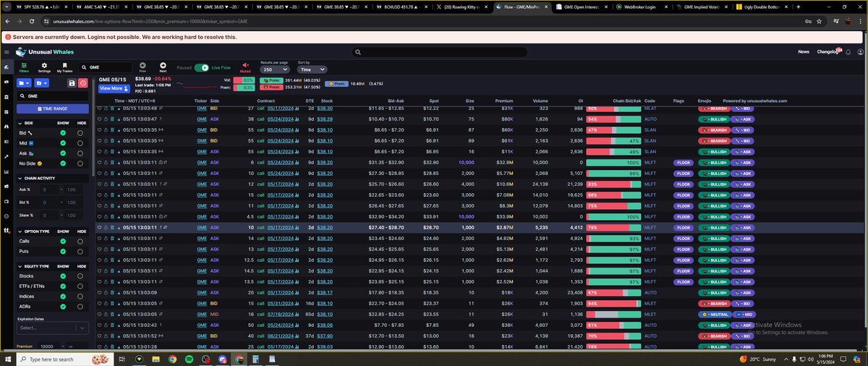
Task: Click the heart icon on the 13:03:48 row
Action: click(x=100, y=108)
